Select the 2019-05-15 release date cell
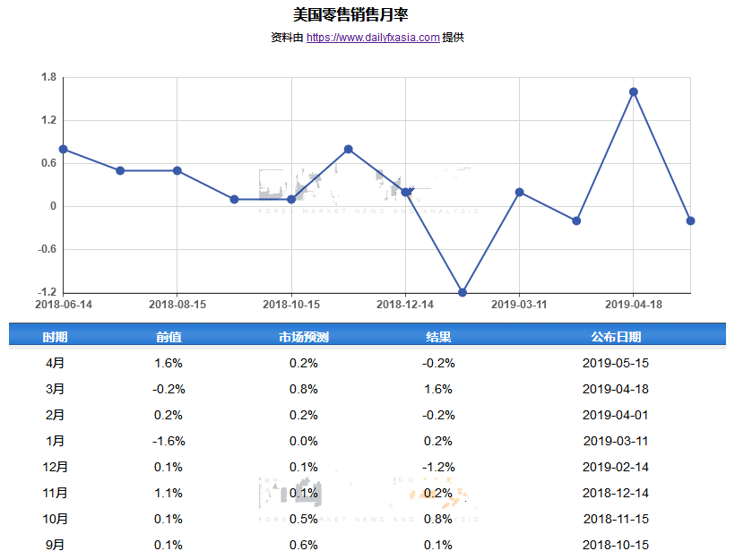Image resolution: width=735 pixels, height=560 pixels. coord(616,363)
